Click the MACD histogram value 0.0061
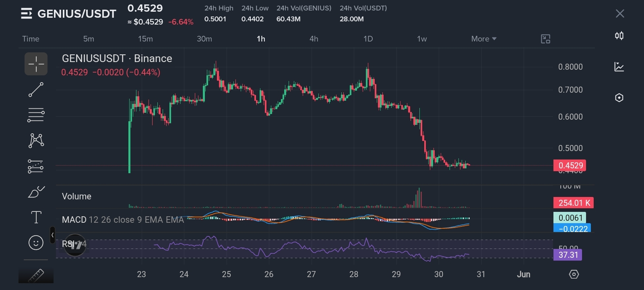Viewport: 644px width, 290px height. click(x=570, y=218)
